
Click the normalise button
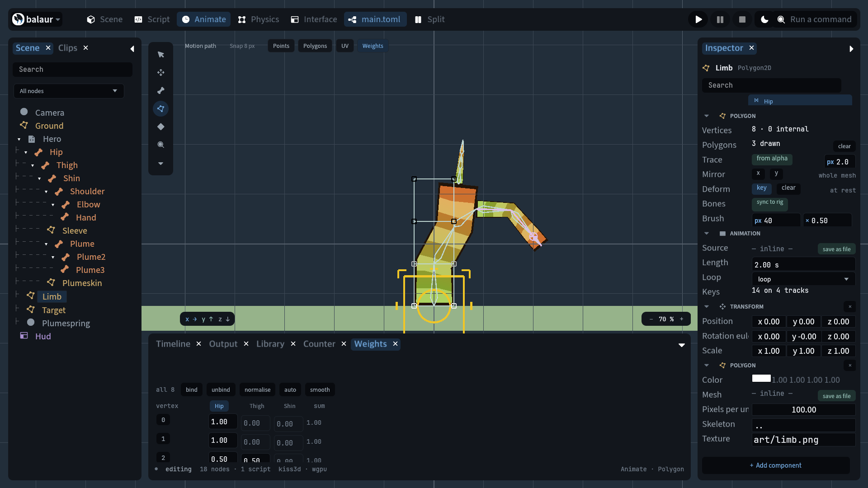[x=257, y=390]
